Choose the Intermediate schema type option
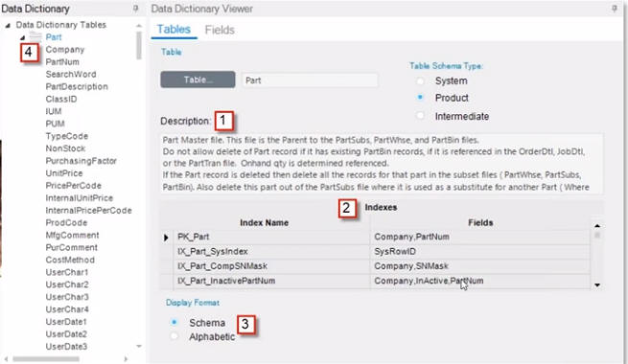 point(420,116)
